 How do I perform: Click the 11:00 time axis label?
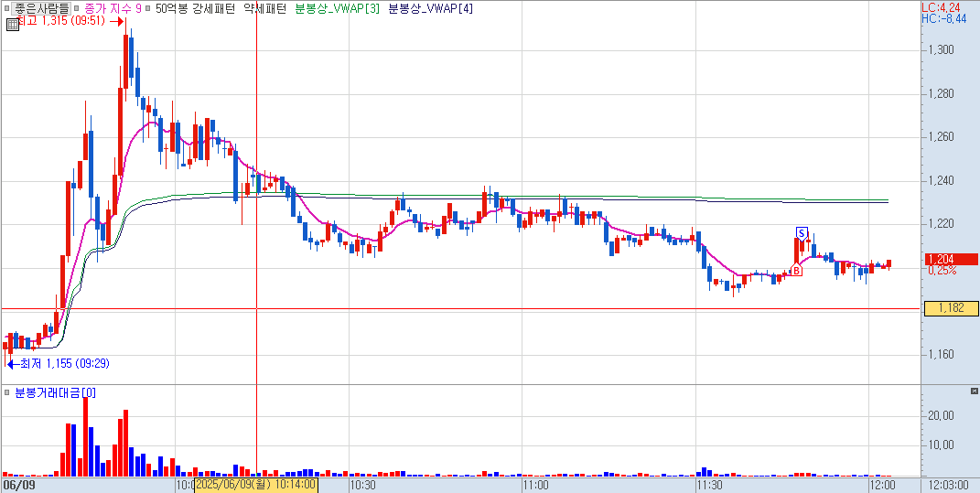536,485
